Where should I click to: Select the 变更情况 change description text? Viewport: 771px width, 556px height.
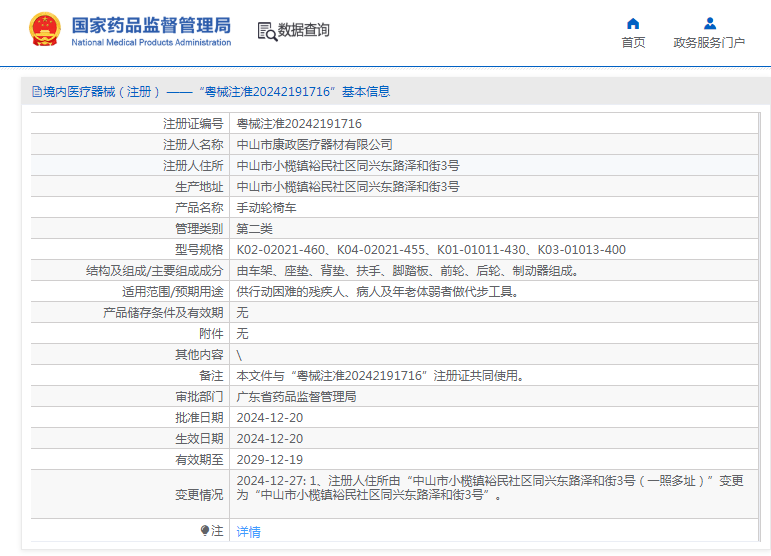tap(490, 488)
